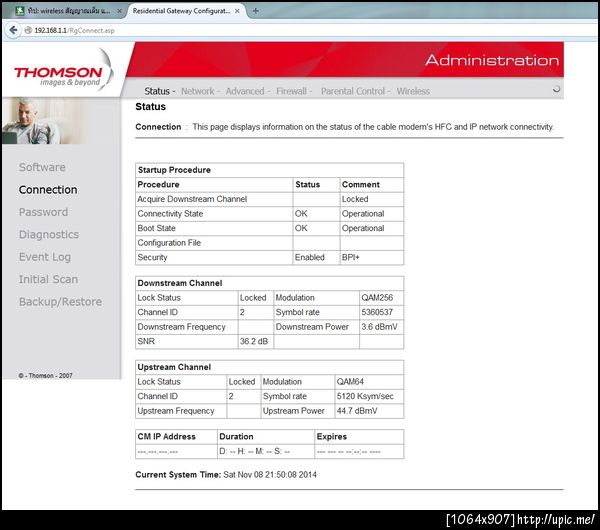Switch to the first tab about wireless

[69, 11]
